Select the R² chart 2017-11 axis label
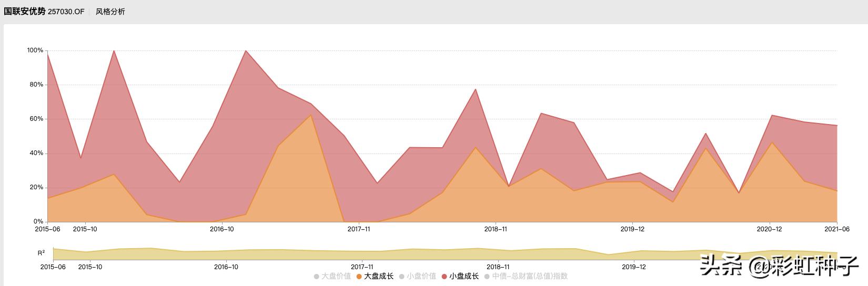 (362, 267)
